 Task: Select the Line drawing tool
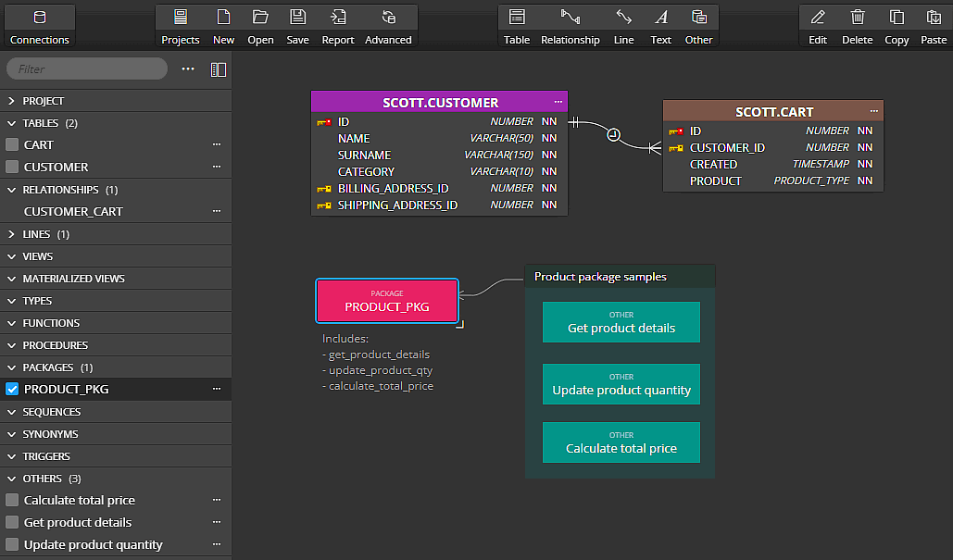coord(623,25)
